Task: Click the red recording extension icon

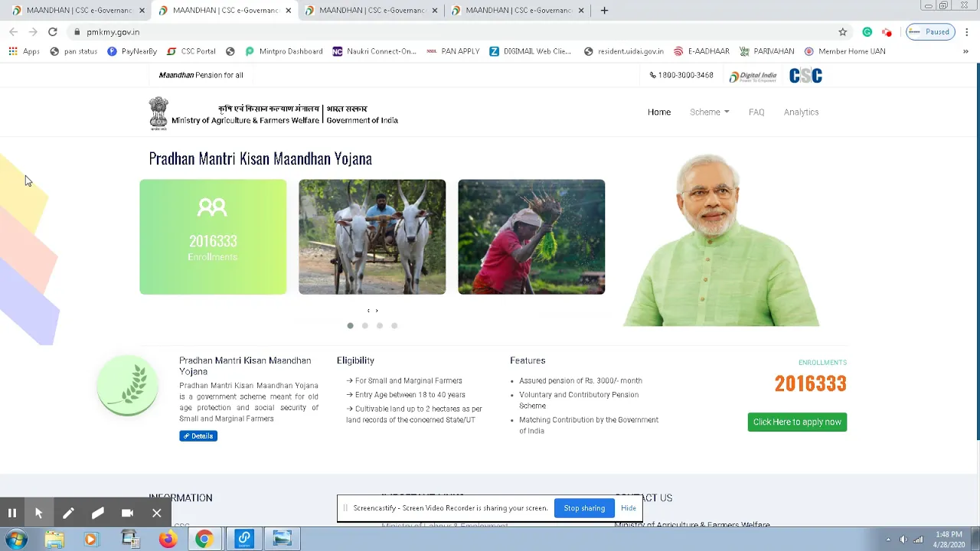Action: coord(887,31)
